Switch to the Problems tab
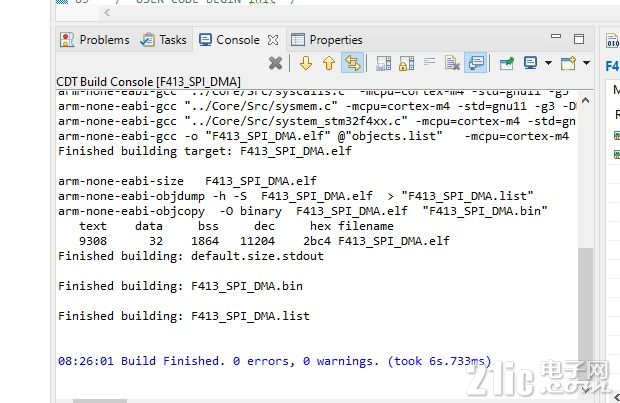Image resolution: width=620 pixels, height=403 pixels. (x=95, y=40)
